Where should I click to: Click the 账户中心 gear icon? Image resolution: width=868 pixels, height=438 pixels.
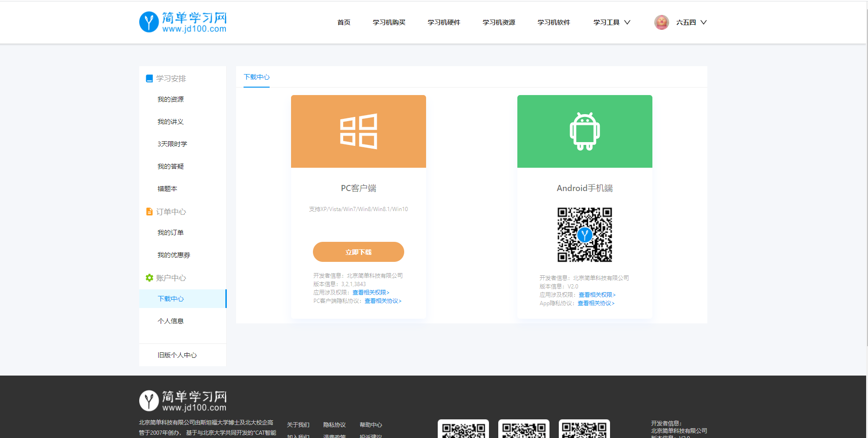149,278
